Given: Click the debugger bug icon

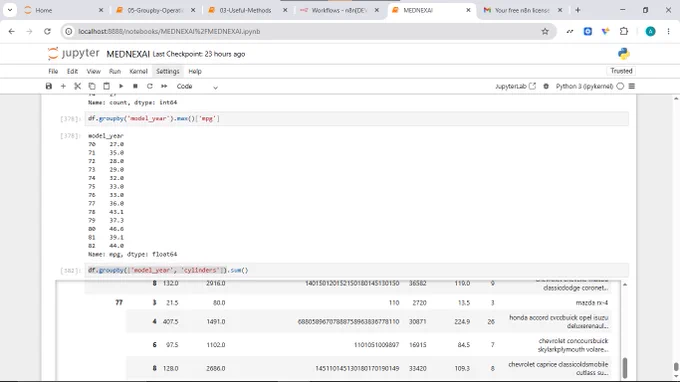Looking at the screenshot, I should [x=546, y=86].
